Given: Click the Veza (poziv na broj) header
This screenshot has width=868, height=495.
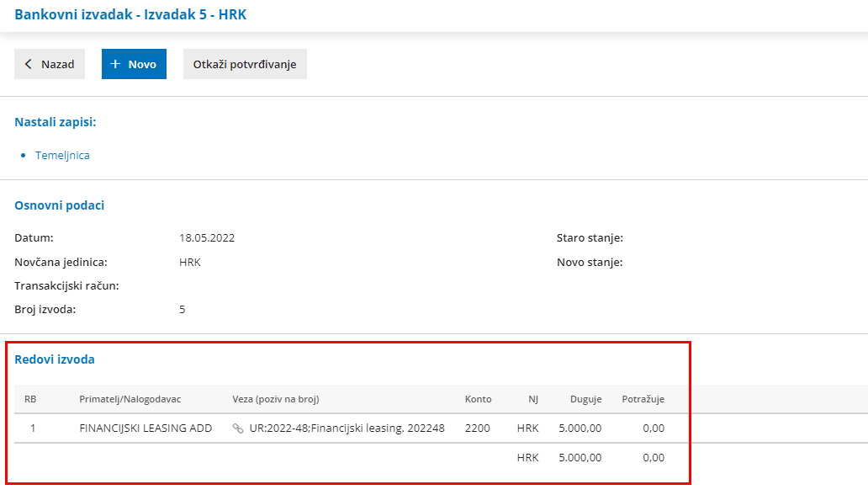Looking at the screenshot, I should click(276, 399).
